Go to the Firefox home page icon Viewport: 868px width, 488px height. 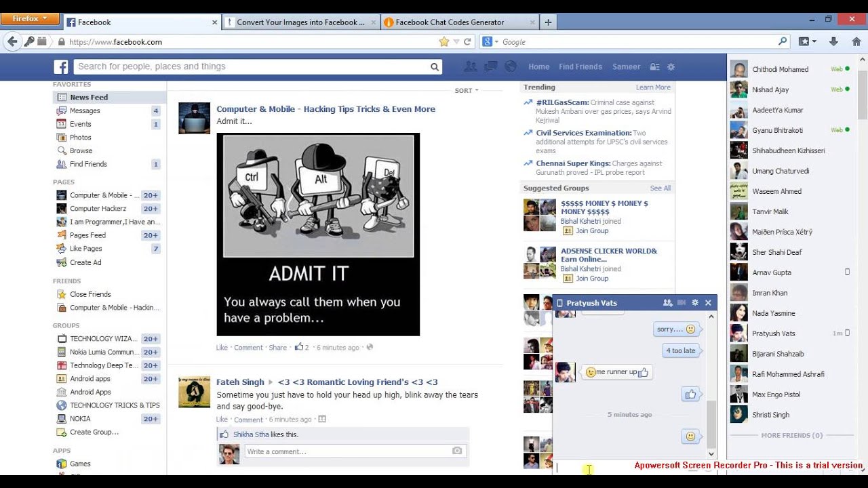click(856, 41)
